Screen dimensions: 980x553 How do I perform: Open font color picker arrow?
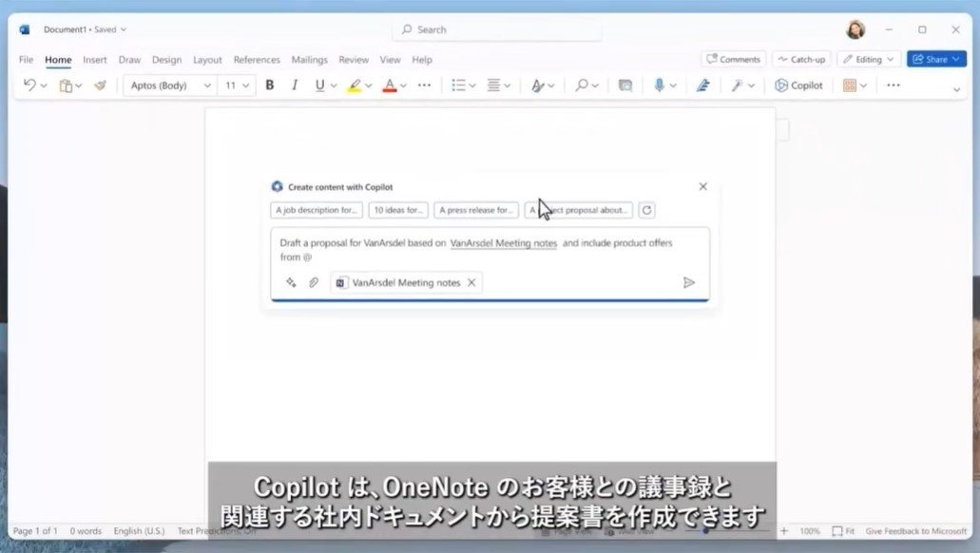404,86
